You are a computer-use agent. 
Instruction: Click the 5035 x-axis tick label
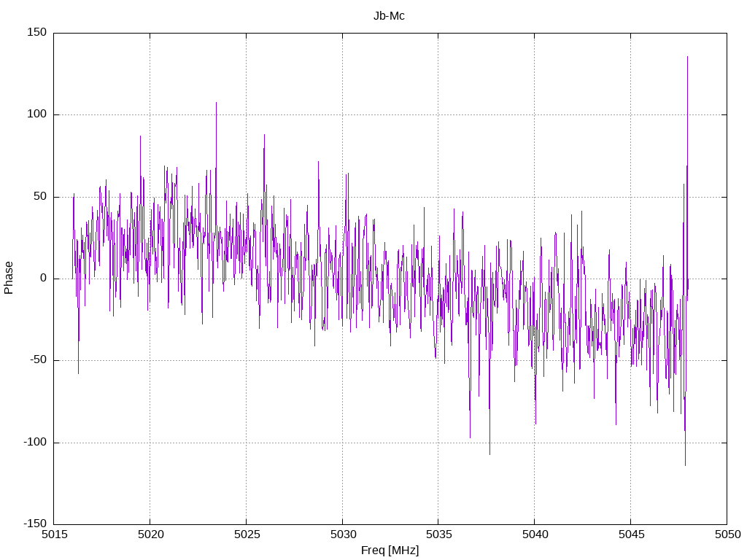[438, 534]
